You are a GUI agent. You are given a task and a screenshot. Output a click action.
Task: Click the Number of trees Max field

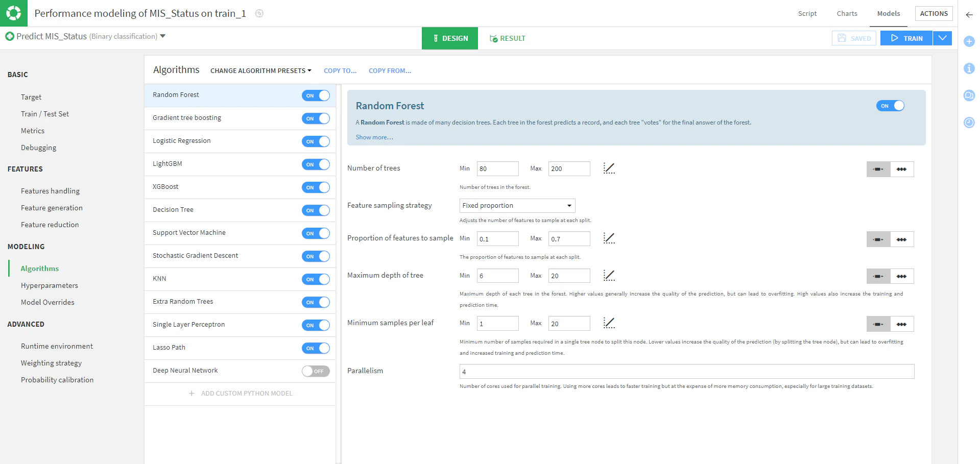click(x=569, y=169)
